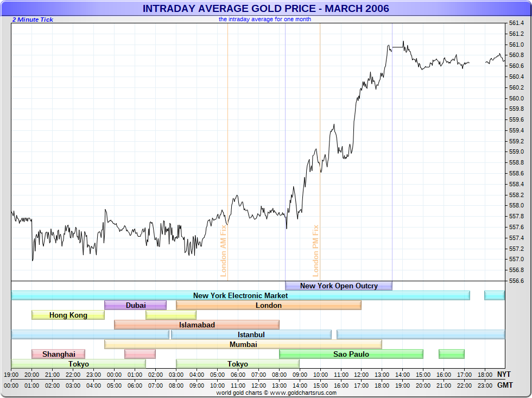Select '03:00' in the NYT time row

click(176, 375)
